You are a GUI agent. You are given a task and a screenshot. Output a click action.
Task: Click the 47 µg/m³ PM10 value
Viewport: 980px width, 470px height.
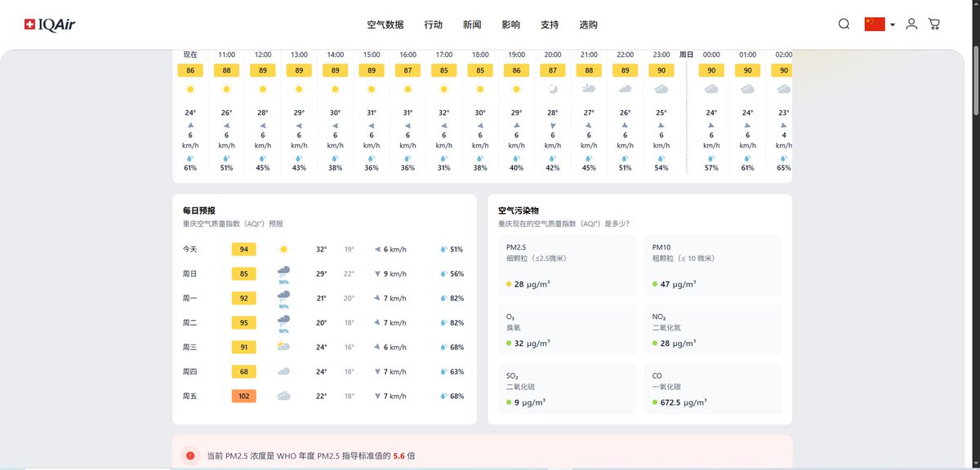[x=679, y=284]
